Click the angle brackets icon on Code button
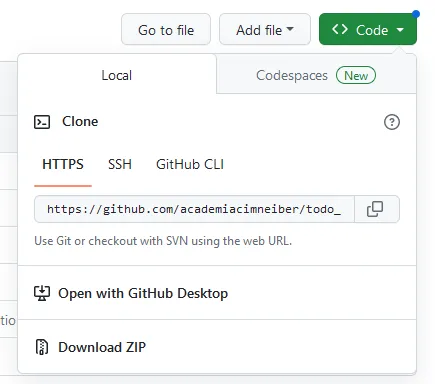 (340, 29)
